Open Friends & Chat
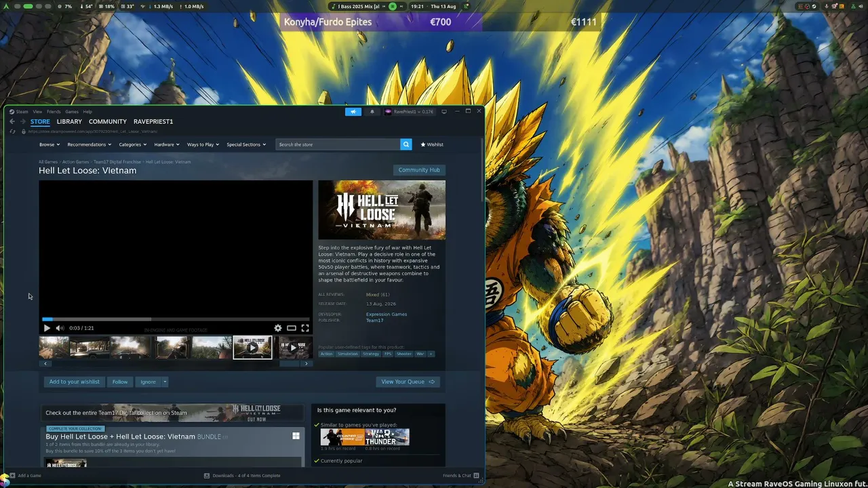 [x=461, y=476]
